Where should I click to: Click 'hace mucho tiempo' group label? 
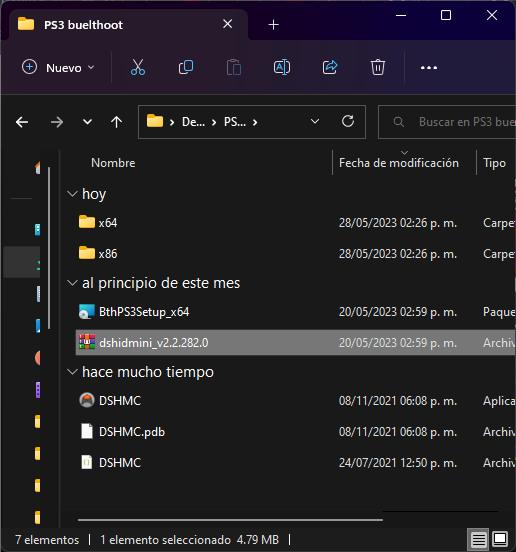tap(148, 372)
